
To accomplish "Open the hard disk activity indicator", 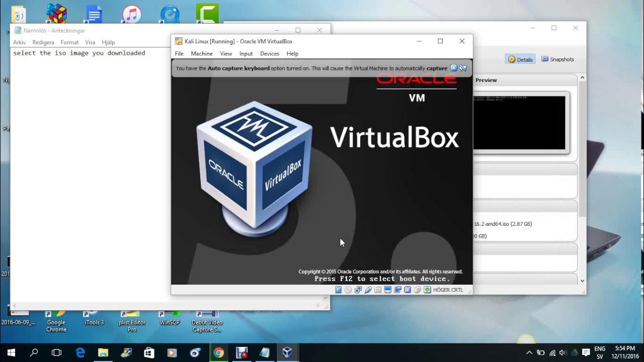I will point(339,290).
